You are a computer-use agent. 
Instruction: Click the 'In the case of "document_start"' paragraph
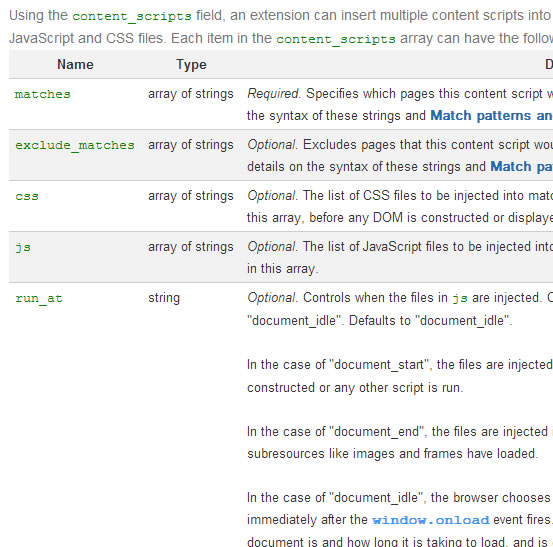[400, 376]
